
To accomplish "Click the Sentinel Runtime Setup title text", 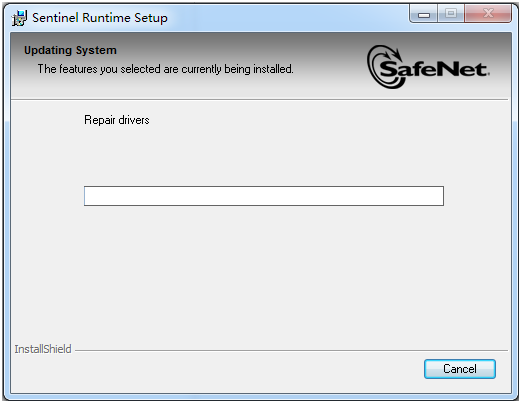I will coord(100,18).
